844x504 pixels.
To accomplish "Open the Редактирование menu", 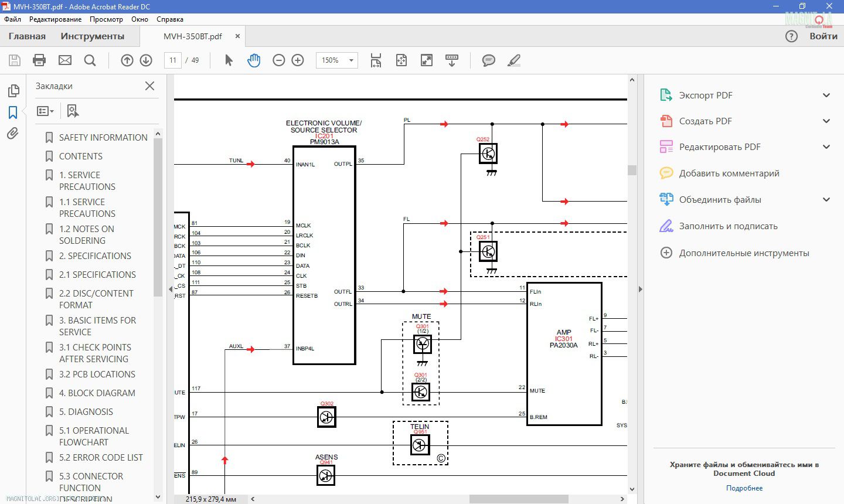I will click(55, 19).
